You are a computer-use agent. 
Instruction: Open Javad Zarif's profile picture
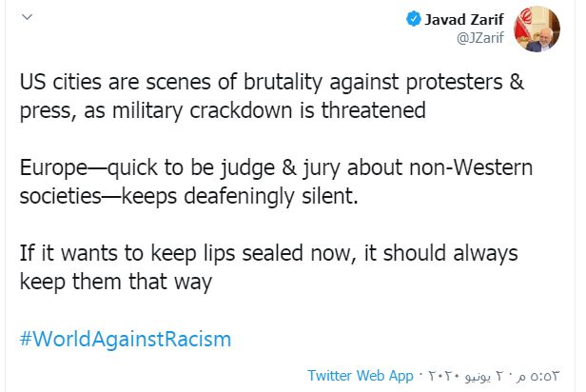(x=537, y=29)
